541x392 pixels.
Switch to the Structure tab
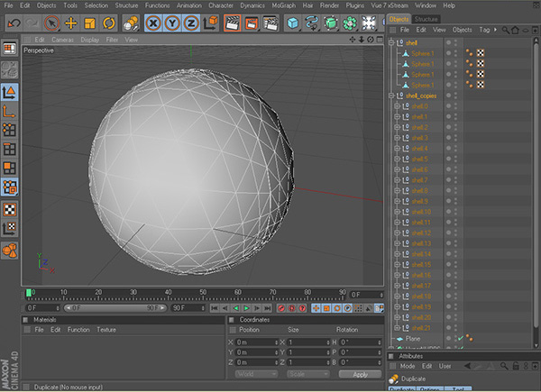[426, 19]
